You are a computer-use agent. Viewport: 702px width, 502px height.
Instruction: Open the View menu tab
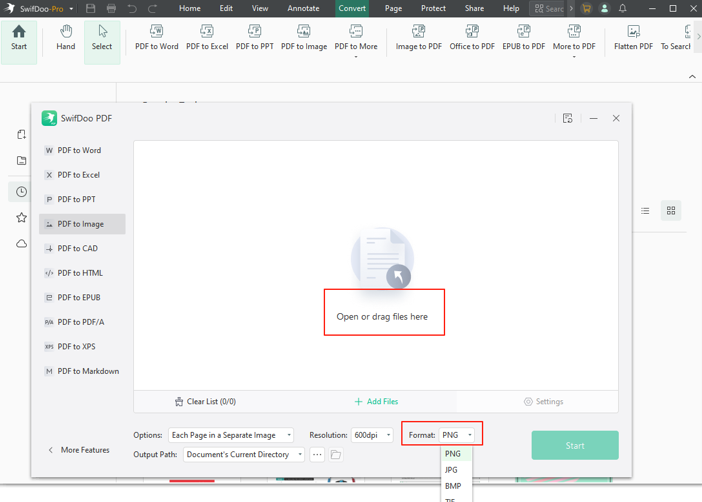tap(260, 8)
